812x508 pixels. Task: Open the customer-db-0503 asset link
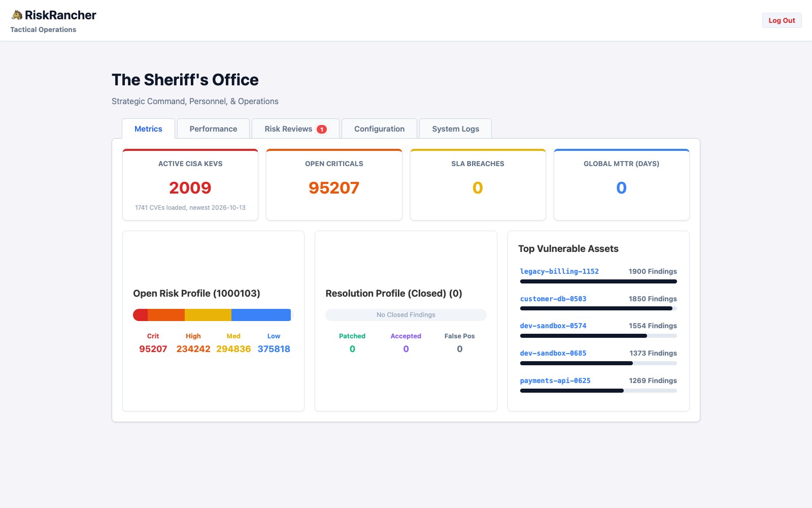coord(553,299)
